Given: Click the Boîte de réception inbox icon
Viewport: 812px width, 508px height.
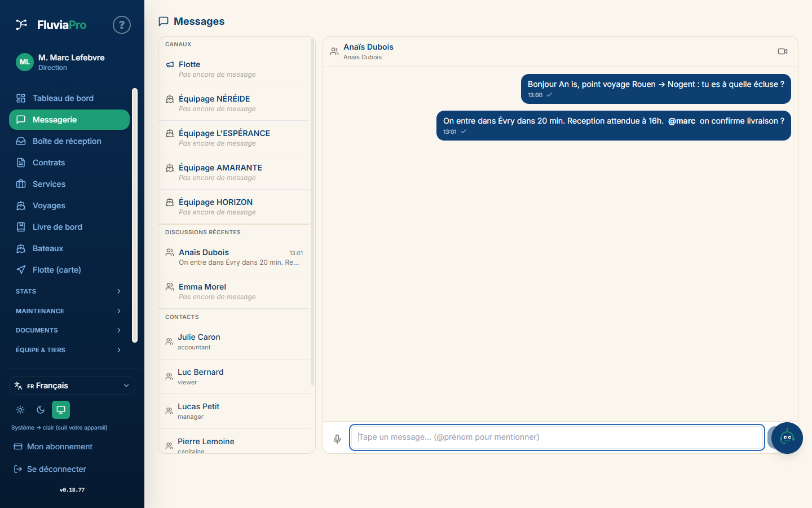Looking at the screenshot, I should point(21,141).
